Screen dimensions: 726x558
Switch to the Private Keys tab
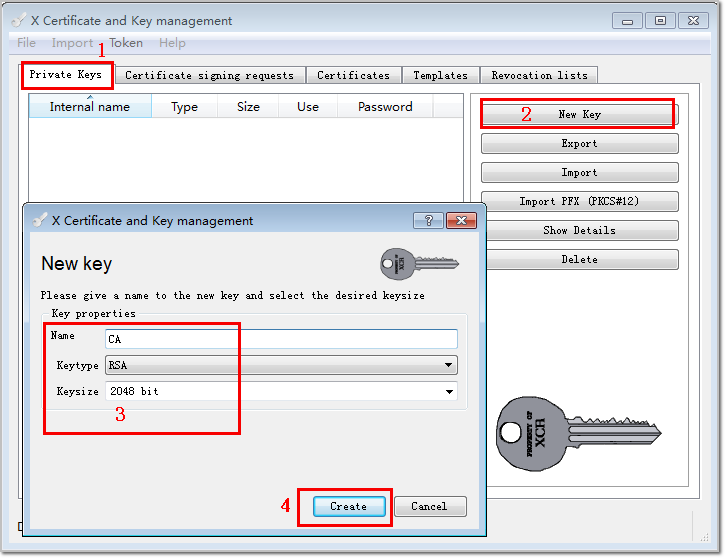coord(66,75)
